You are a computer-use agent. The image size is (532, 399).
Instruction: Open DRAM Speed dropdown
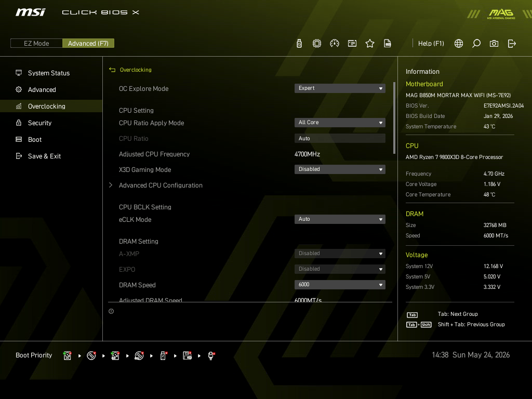[340, 285]
